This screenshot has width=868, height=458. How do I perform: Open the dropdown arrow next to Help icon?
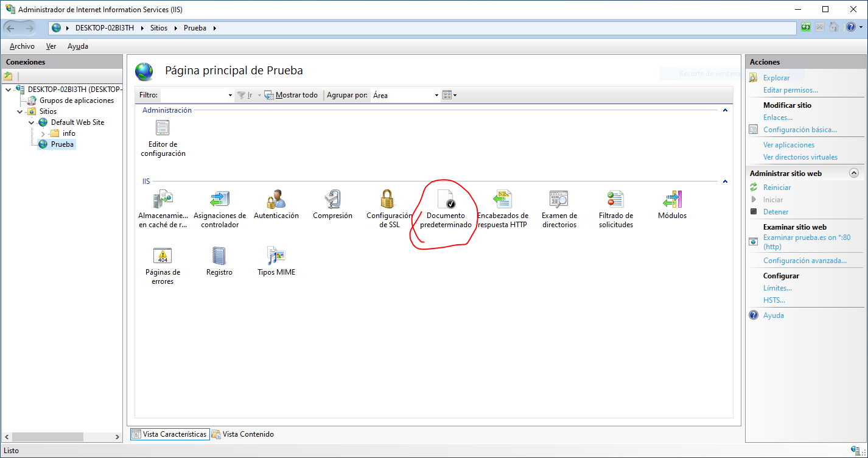pyautogui.click(x=860, y=27)
